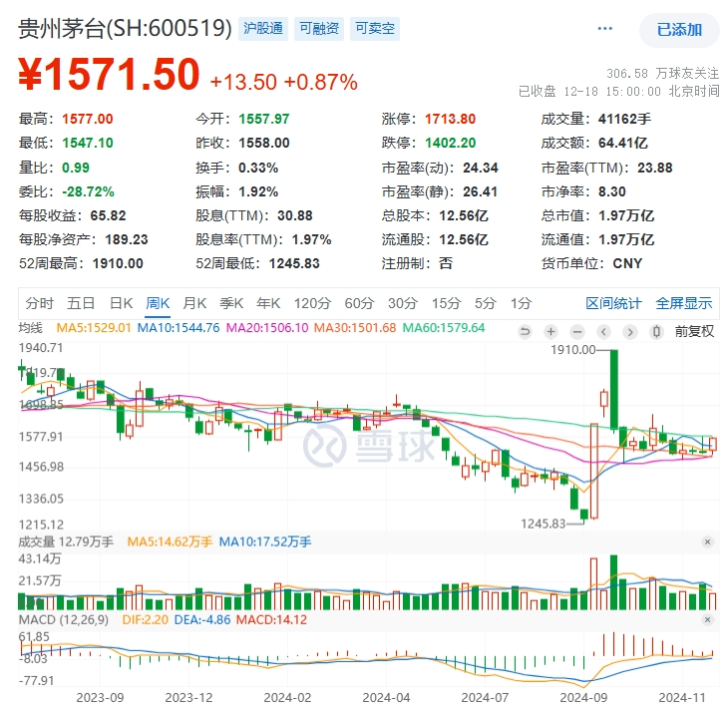Image resolution: width=728 pixels, height=711 pixels.
Task: Click the stock title 贵州茅台(SH:600519)
Action: 125,28
